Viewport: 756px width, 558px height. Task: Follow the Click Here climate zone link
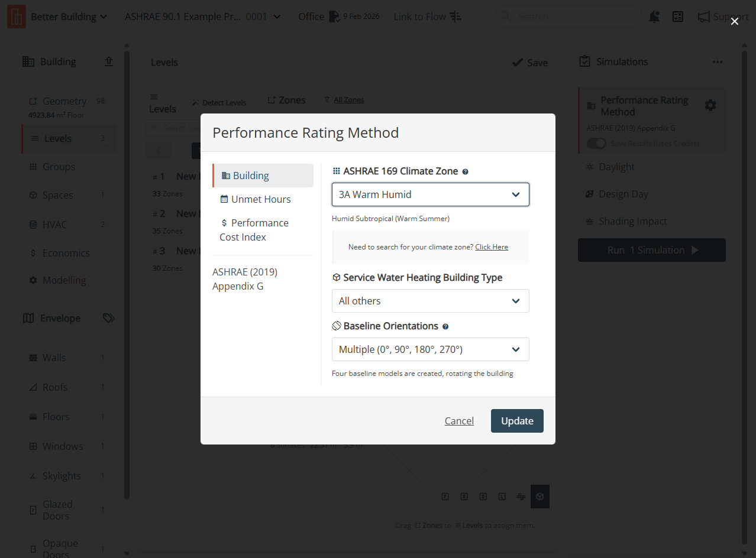point(492,247)
